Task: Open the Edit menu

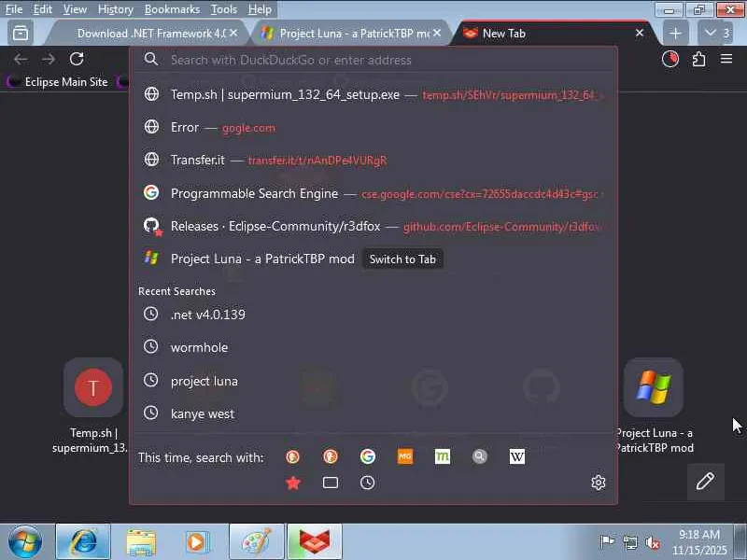Action: [42, 9]
